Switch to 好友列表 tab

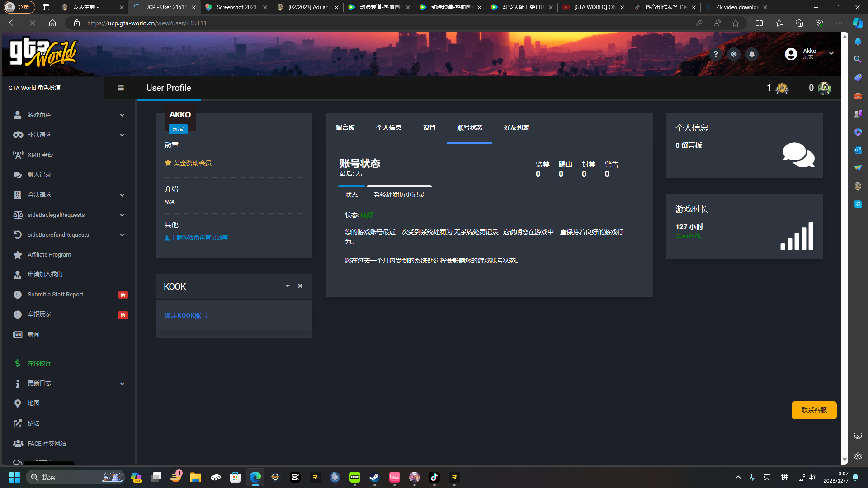point(516,128)
